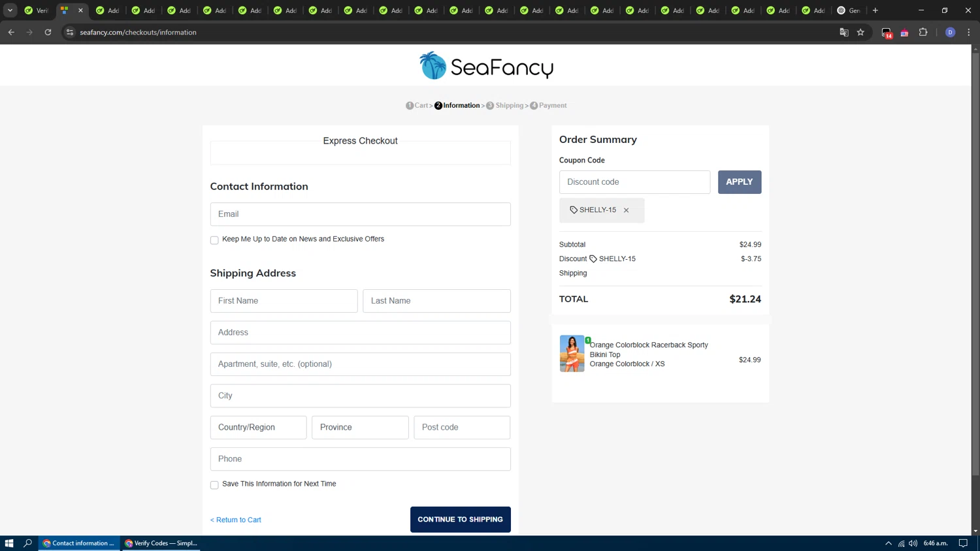Remove the SHELLY-15 coupon with the X
980x551 pixels.
tap(626, 210)
